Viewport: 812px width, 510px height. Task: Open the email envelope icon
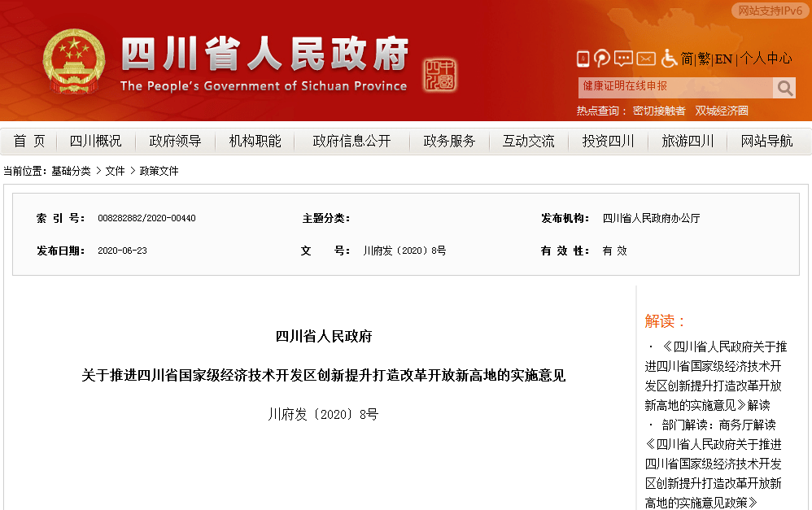(x=645, y=59)
